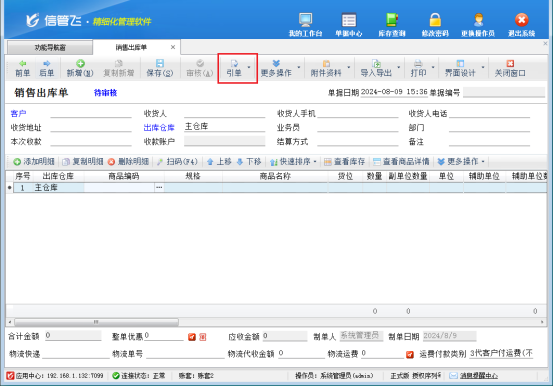
Task: Click 更换操作员 icon
Action: [x=478, y=25]
